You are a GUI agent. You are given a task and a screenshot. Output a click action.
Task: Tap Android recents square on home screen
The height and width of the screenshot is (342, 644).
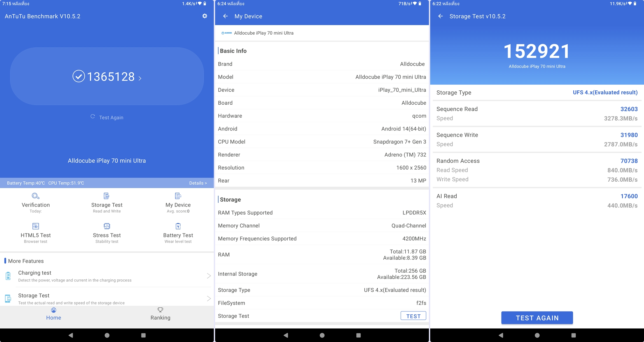pyautogui.click(x=143, y=335)
